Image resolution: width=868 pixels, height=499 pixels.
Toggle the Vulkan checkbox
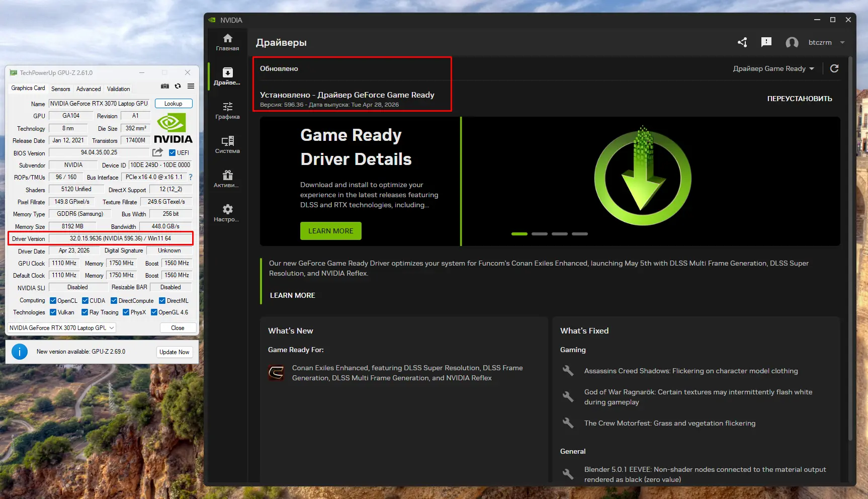[x=53, y=312]
